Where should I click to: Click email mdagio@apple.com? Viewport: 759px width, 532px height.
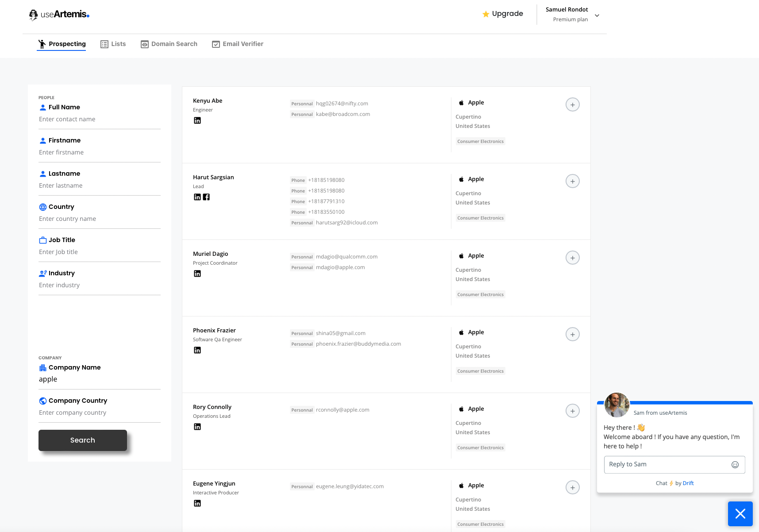coord(340,267)
